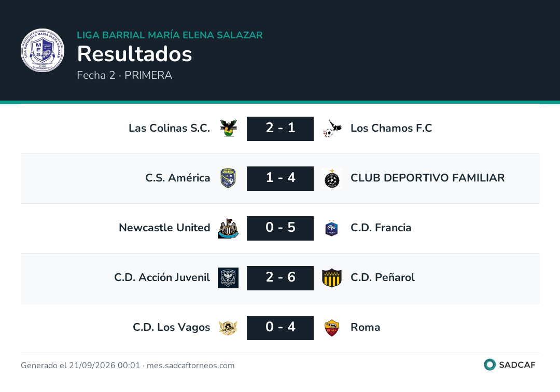Open the Newcastle United crest

click(228, 228)
